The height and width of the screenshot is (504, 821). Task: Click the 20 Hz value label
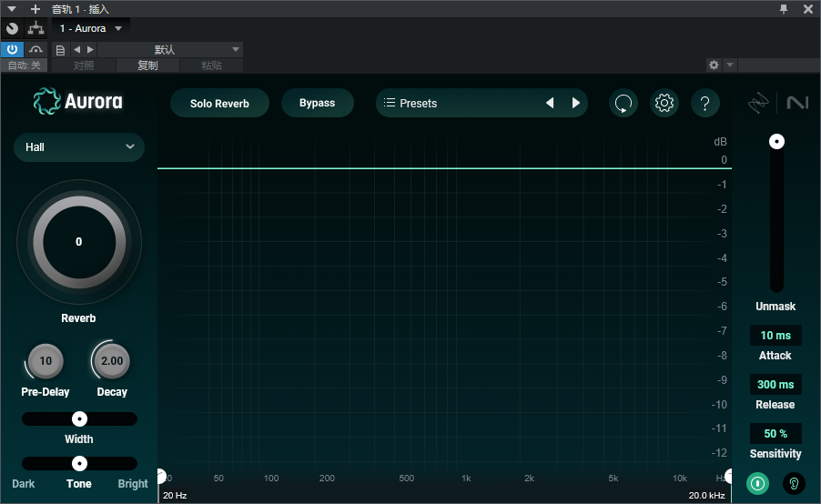click(175, 495)
